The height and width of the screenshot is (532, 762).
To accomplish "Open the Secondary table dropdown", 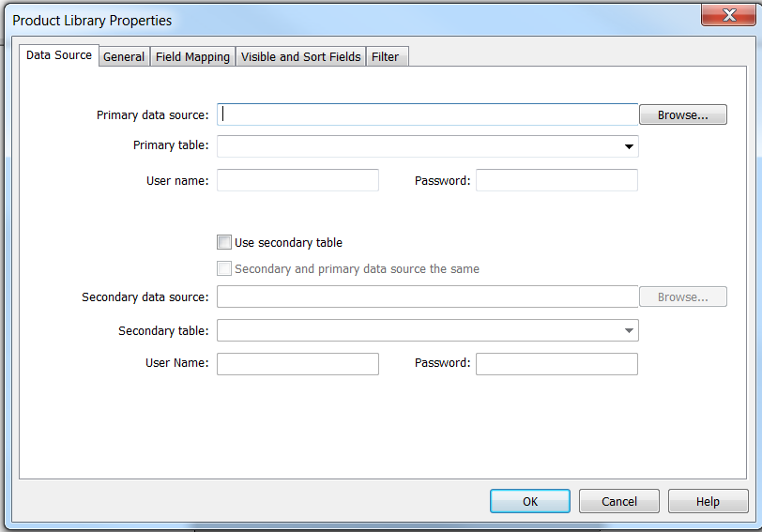I will (628, 330).
